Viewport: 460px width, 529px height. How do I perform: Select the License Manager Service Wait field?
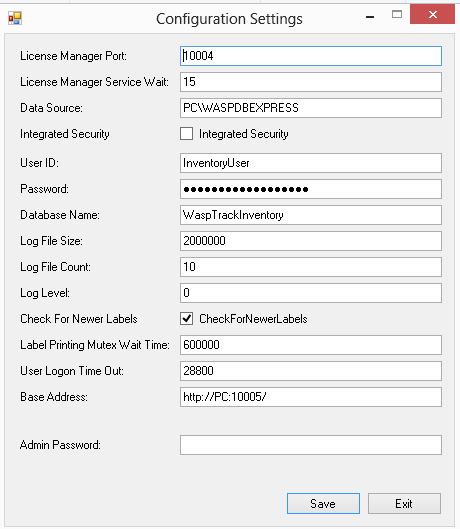[x=310, y=82]
